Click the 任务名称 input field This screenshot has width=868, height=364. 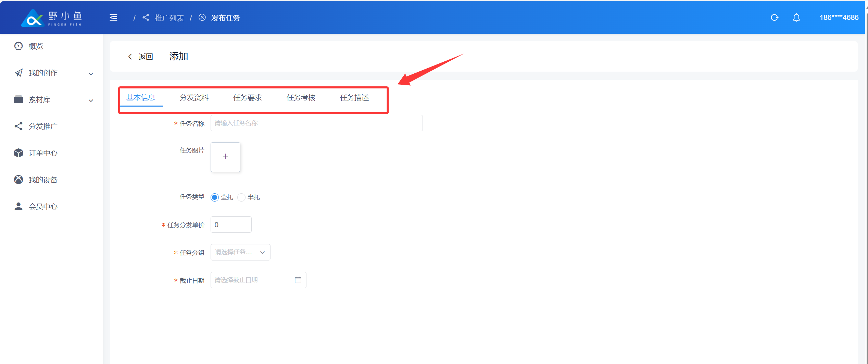click(x=316, y=123)
